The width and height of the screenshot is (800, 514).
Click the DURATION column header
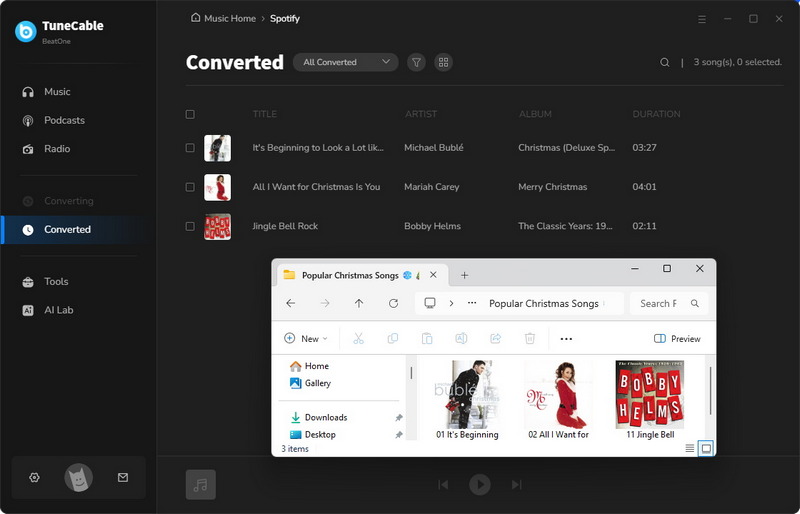coord(656,114)
